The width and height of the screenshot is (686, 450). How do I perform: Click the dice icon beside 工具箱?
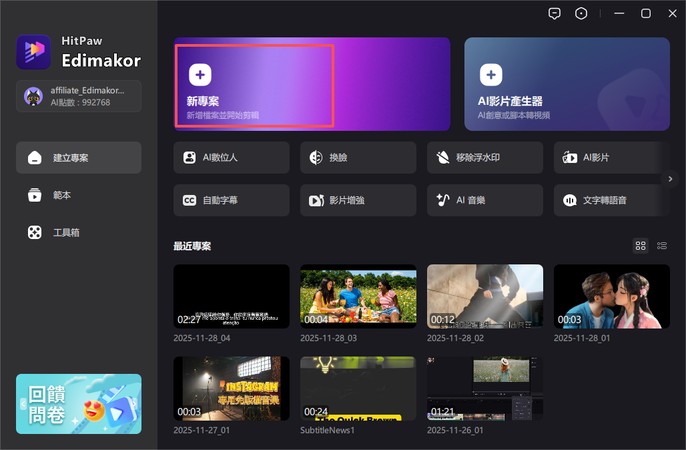(35, 232)
